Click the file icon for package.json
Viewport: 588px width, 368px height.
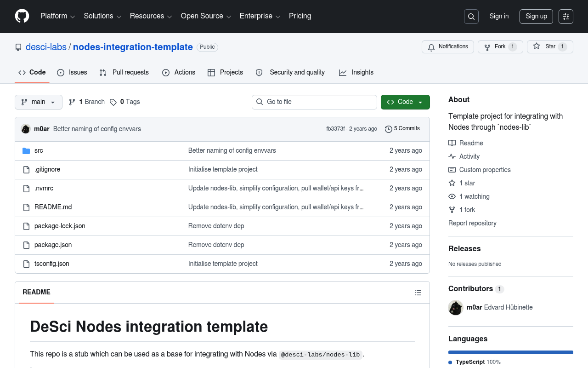click(26, 245)
